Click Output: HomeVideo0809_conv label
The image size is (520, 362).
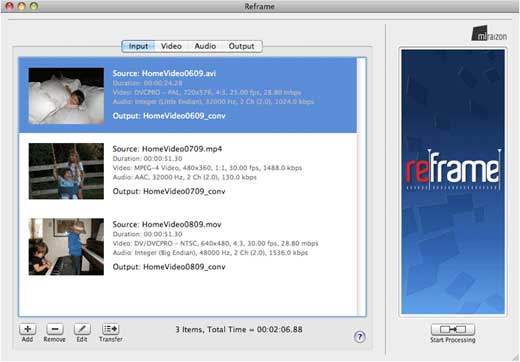click(169, 267)
